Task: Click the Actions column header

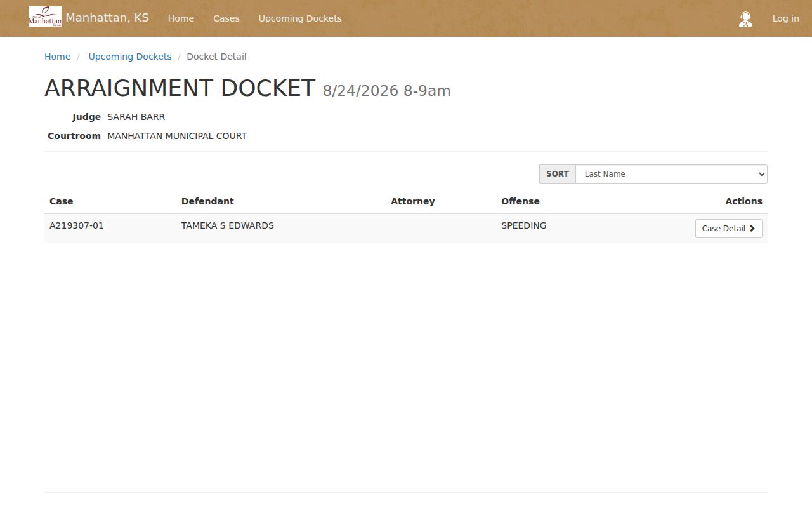Action: click(x=743, y=201)
